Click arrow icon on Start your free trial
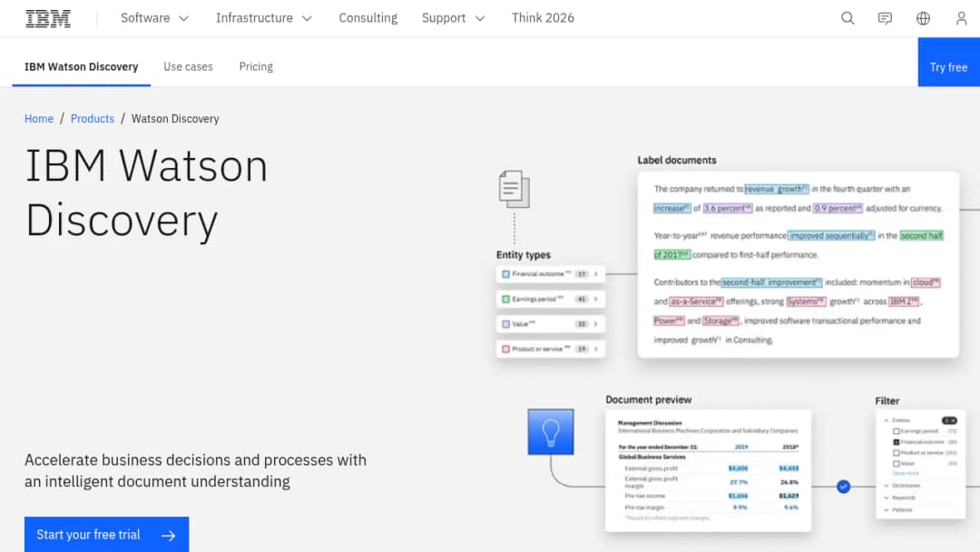 (168, 535)
